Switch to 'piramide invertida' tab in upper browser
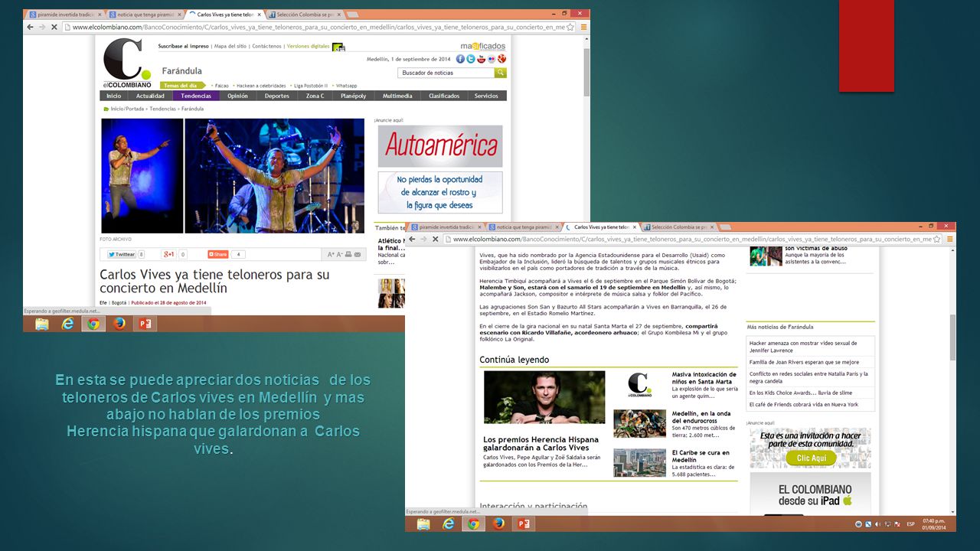Screen dimensions: 980x551 point(64,15)
